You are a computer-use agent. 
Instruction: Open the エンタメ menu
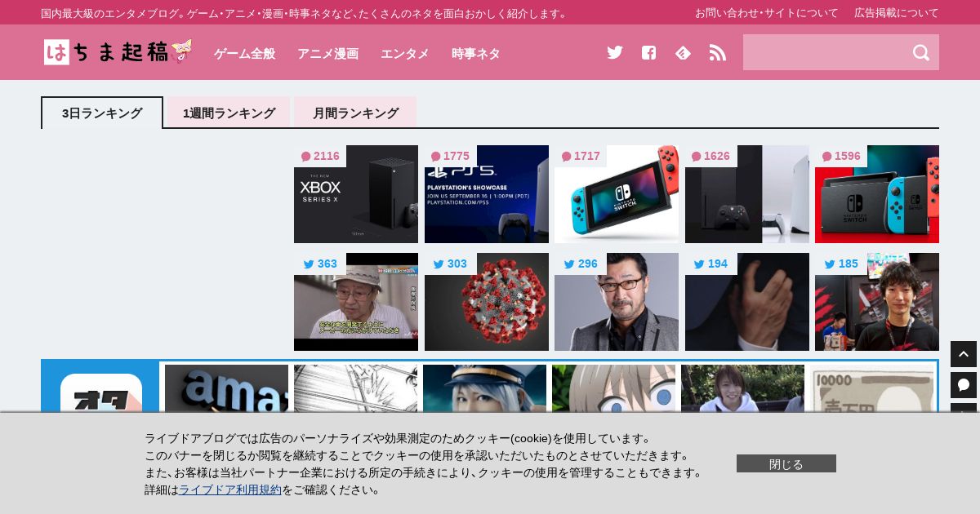coord(405,53)
